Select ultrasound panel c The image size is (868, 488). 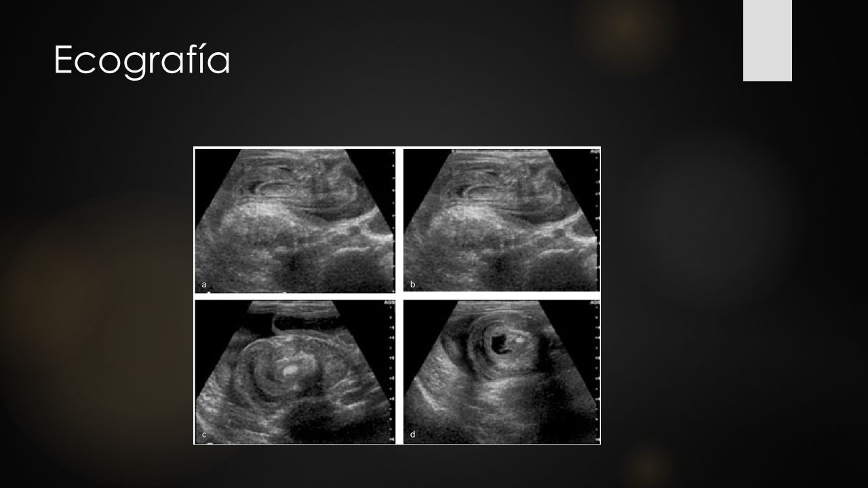295,371
